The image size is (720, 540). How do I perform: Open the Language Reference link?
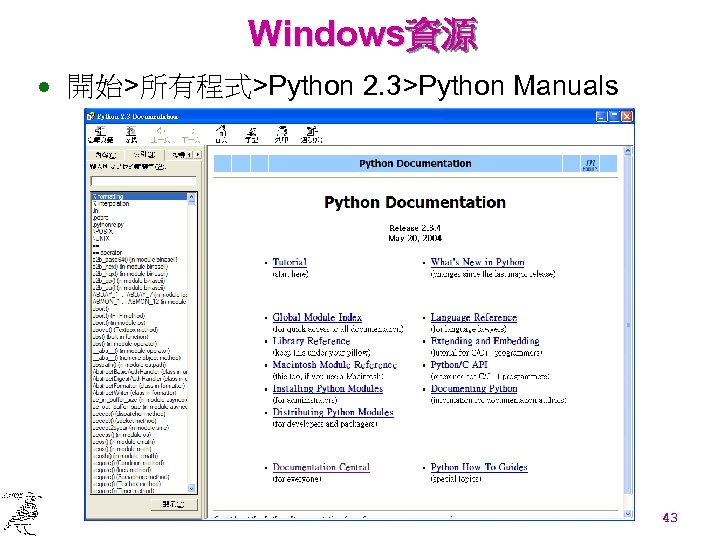click(x=474, y=317)
